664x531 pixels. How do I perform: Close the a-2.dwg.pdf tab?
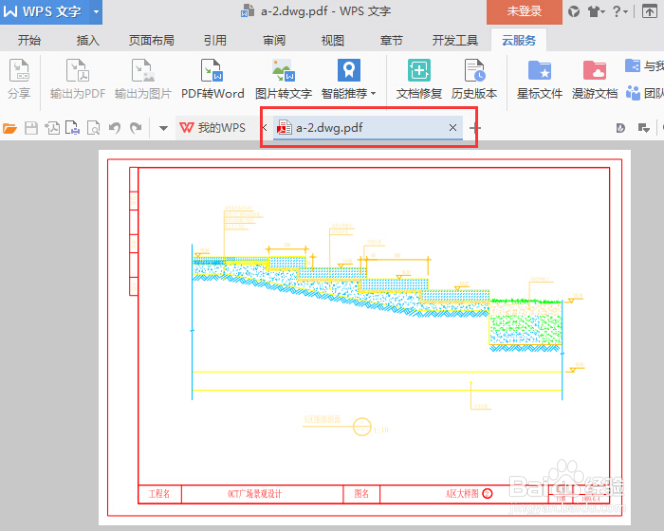[453, 127]
